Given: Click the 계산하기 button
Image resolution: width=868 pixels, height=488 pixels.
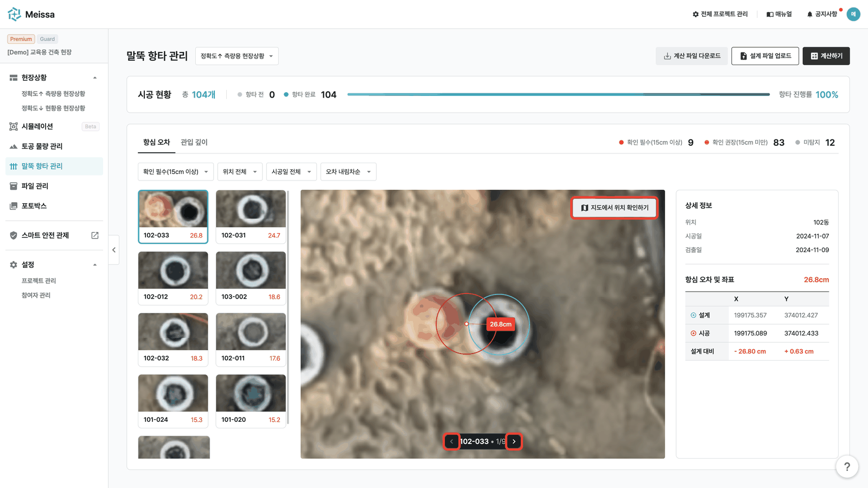Looking at the screenshot, I should (x=826, y=56).
